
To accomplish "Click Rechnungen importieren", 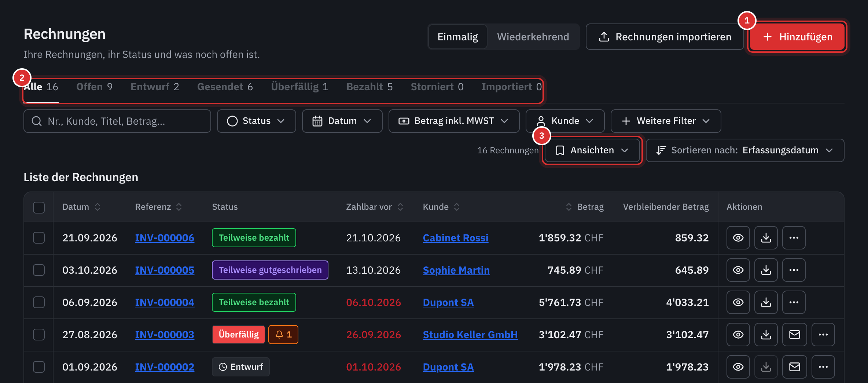I will (x=665, y=37).
